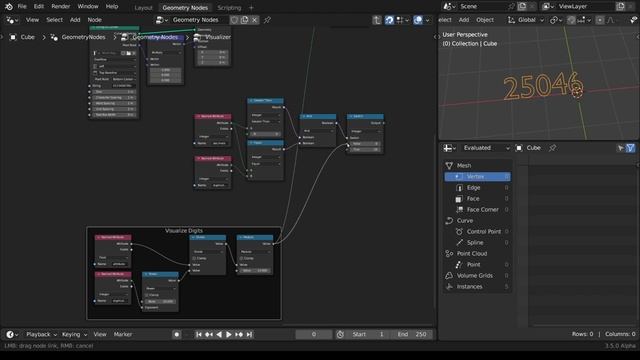Select Point under Point Cloud

click(x=477, y=264)
